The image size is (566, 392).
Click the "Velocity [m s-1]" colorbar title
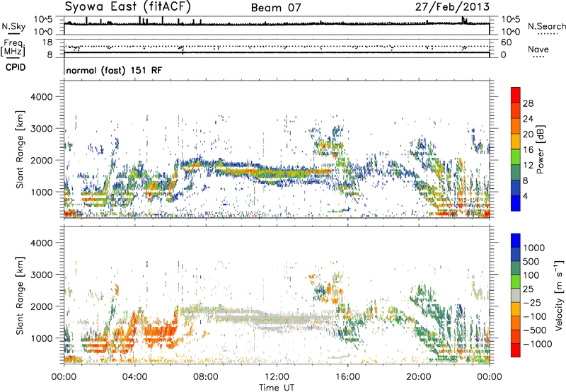pos(559,295)
